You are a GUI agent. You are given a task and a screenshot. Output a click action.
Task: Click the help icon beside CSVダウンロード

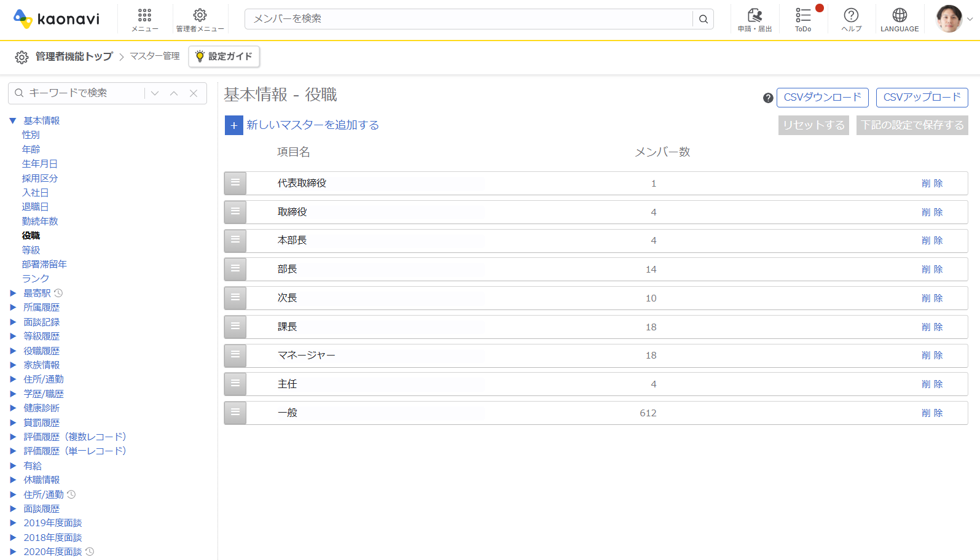pos(768,98)
